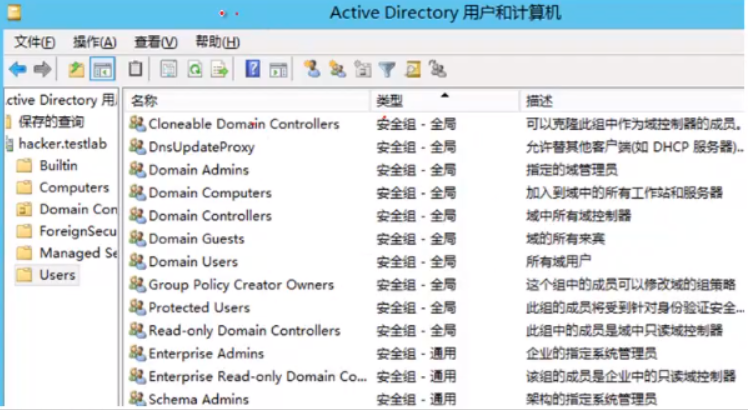748x411 pixels.
Task: Select the hacker.testlab domain node
Action: [x=62, y=144]
